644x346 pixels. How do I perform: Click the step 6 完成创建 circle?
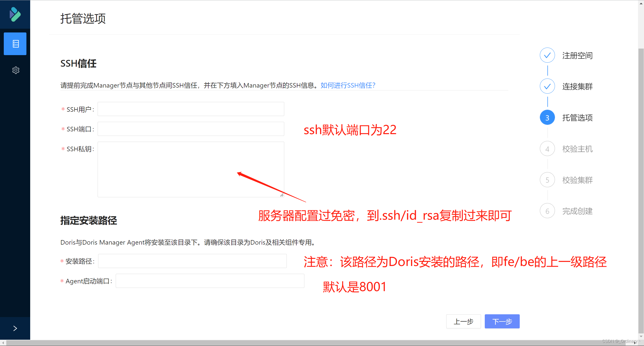pyautogui.click(x=547, y=211)
